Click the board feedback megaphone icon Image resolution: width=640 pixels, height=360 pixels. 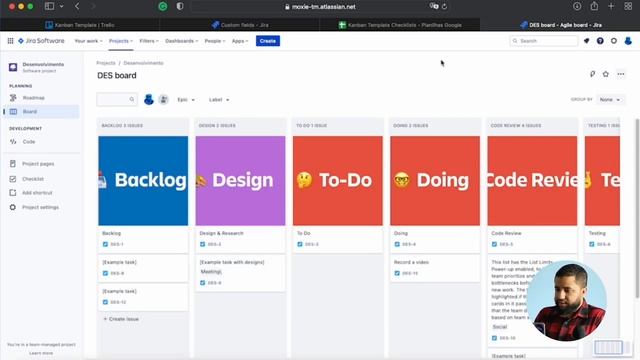pyautogui.click(x=593, y=74)
